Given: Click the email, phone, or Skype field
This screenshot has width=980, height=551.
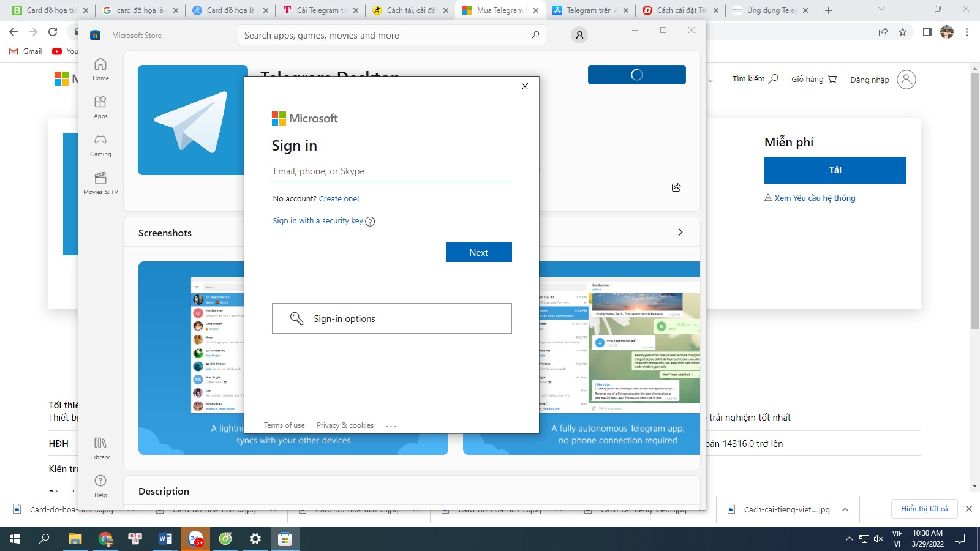Looking at the screenshot, I should (391, 171).
